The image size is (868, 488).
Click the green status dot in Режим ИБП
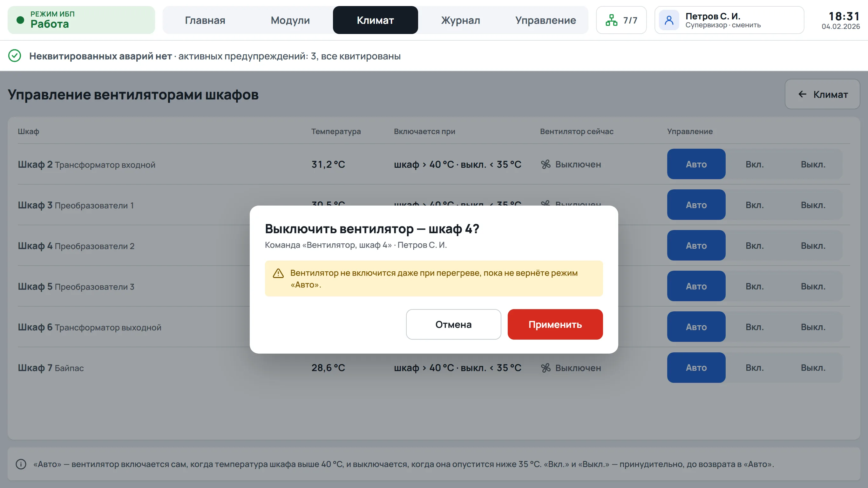tap(20, 20)
